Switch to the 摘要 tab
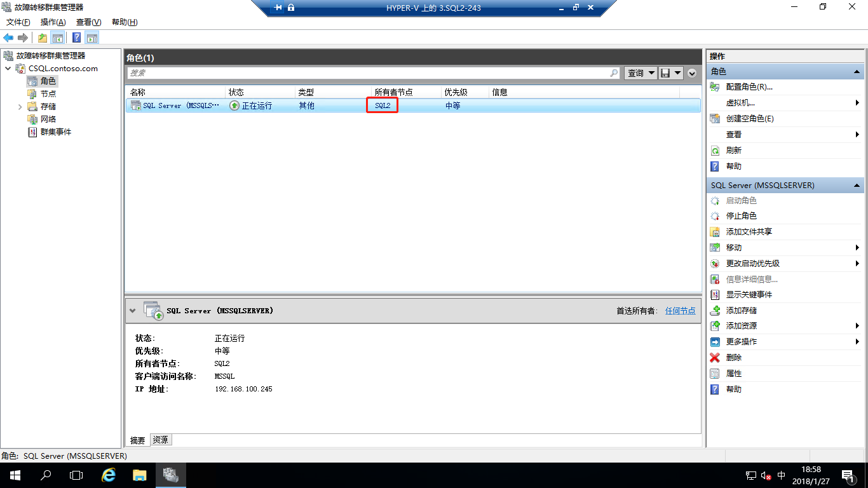Screen dimensions: 868x488 tap(138, 440)
